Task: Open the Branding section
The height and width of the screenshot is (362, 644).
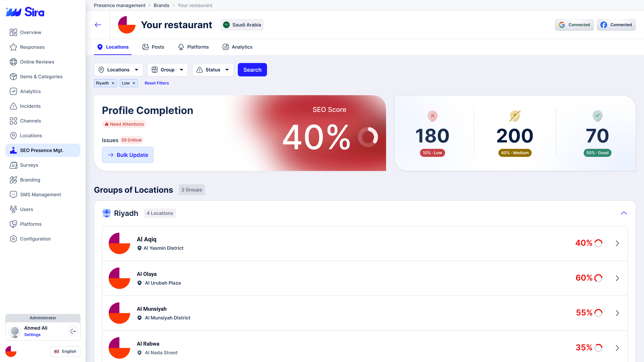Action: (x=30, y=180)
